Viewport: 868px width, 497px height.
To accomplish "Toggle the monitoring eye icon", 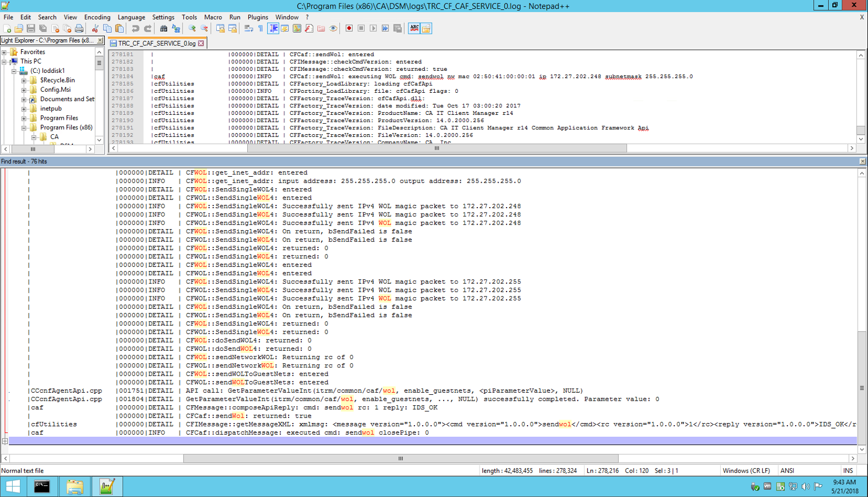I will (x=333, y=28).
